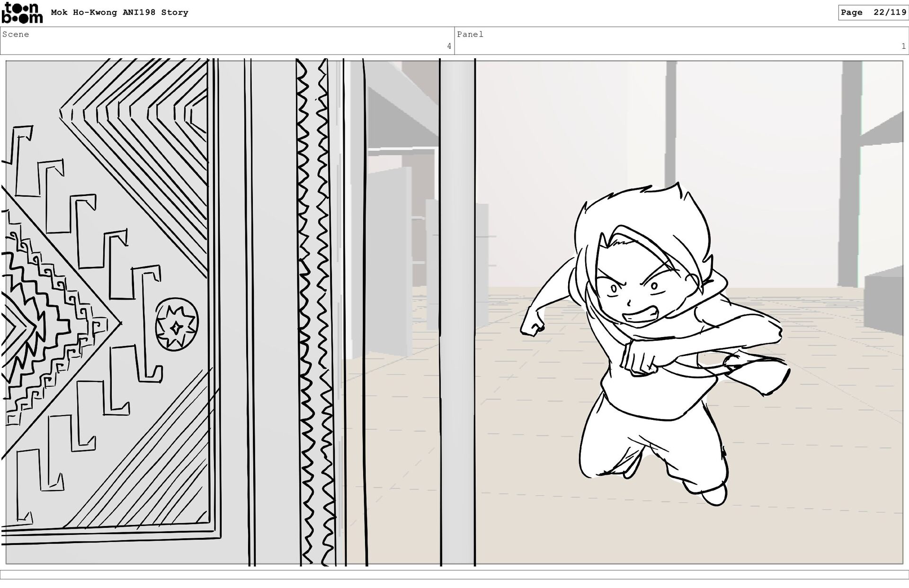Click the zigzag trim on the door frame
Screen dimensions: 909x588
(x=315, y=312)
